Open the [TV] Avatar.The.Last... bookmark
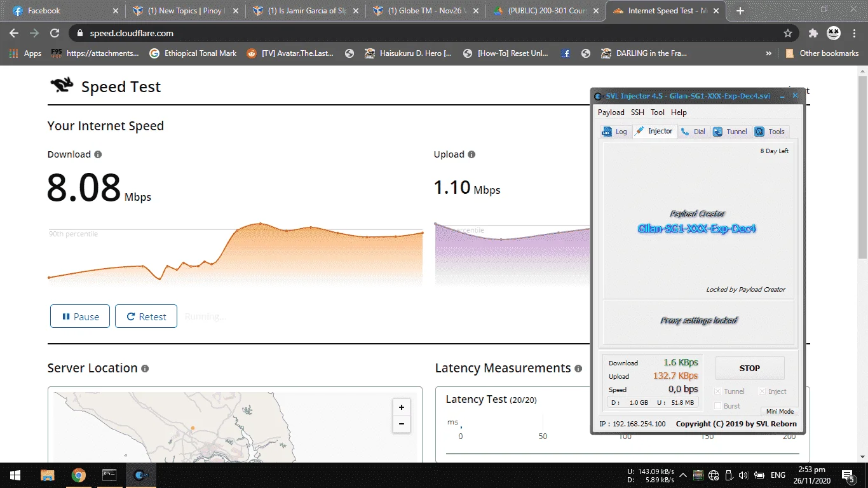The height and width of the screenshot is (488, 868). pos(290,53)
